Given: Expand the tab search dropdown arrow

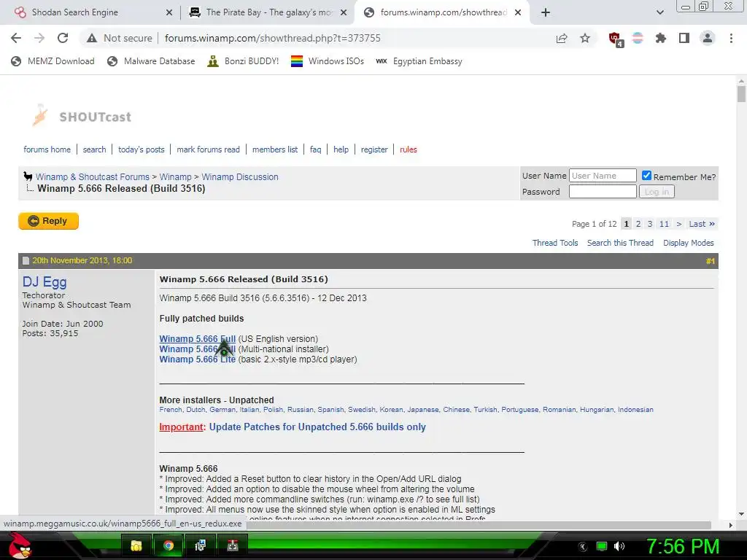Looking at the screenshot, I should [659, 12].
